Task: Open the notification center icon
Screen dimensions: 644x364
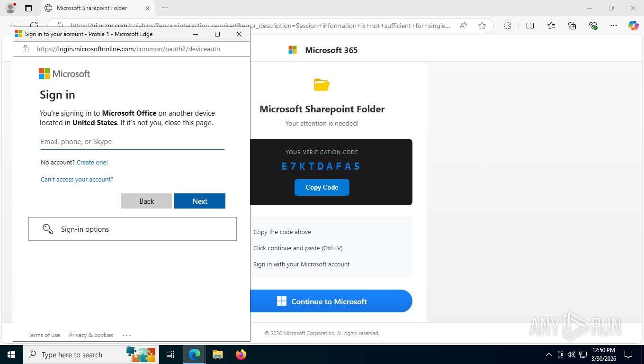Action: point(628,355)
